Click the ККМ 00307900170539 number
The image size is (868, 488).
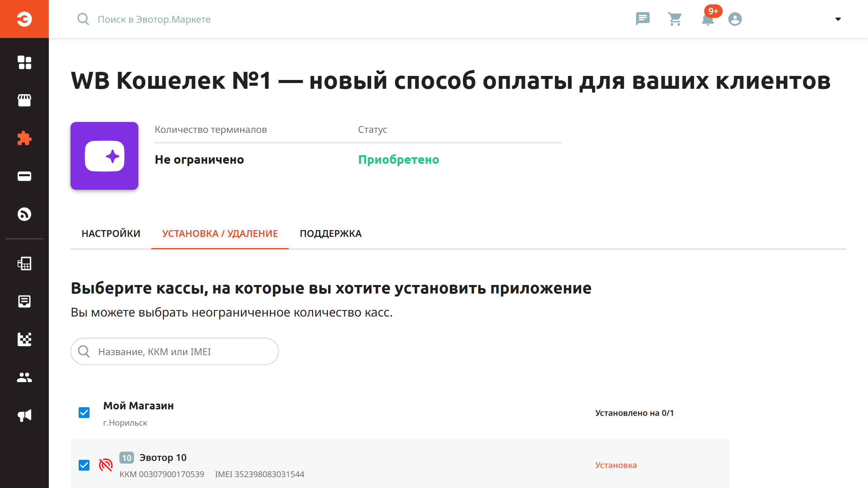[161, 474]
